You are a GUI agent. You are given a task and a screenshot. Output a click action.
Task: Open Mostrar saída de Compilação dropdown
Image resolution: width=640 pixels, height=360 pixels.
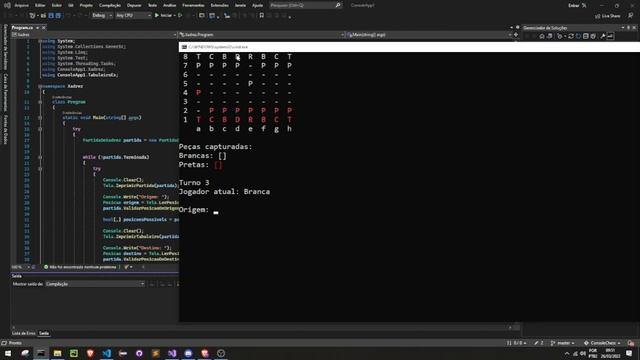click(95, 284)
